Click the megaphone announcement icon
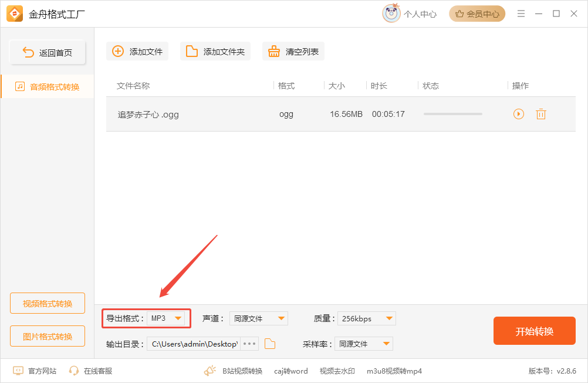Viewport: 588px width, 383px height. 210,371
